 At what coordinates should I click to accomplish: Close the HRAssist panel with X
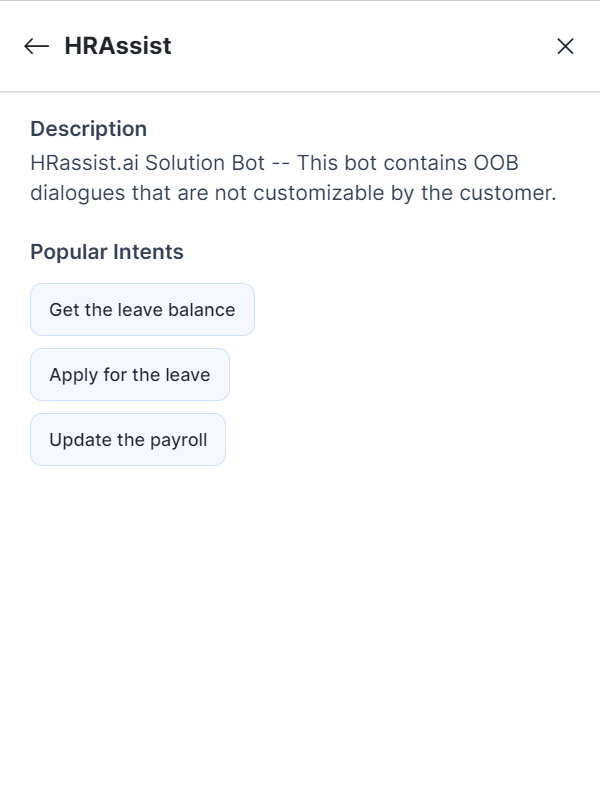[x=565, y=46]
